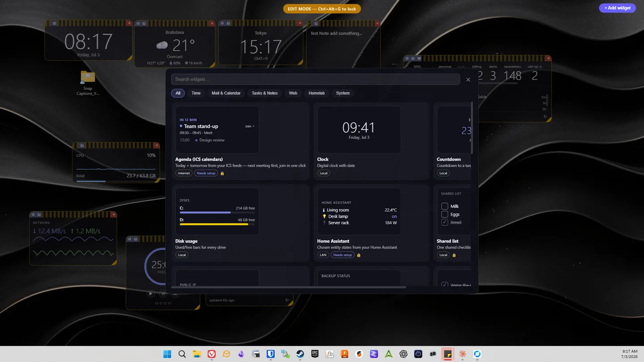Screen dimensions: 644x362
Task: Open the 8:17 AM taskbar clock
Action: [x=630, y=354]
